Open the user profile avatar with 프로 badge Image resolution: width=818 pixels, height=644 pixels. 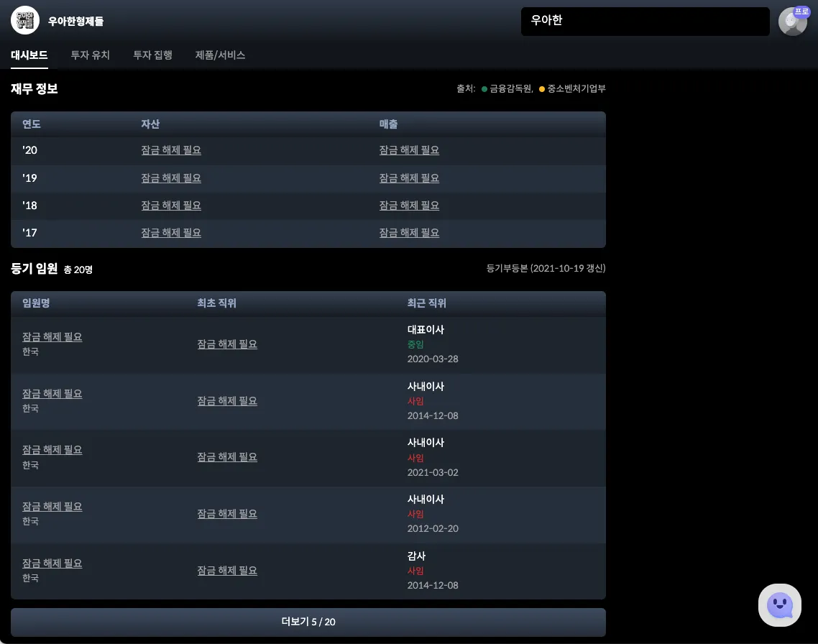click(x=792, y=22)
